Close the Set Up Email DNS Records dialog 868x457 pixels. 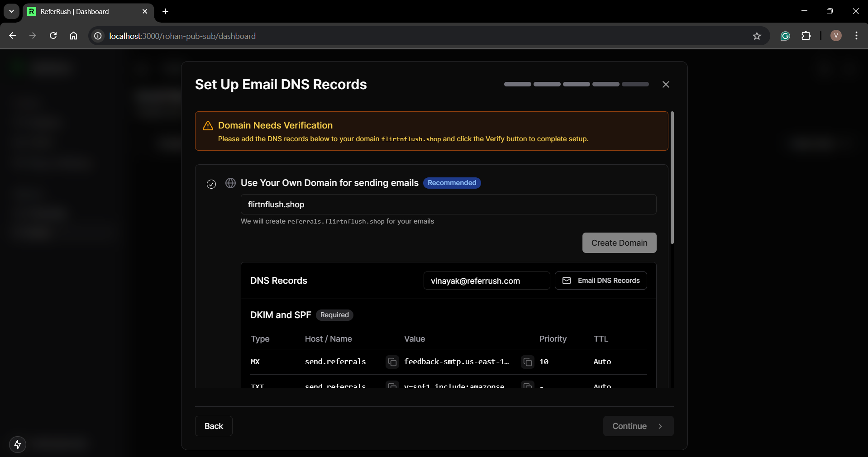coord(666,85)
